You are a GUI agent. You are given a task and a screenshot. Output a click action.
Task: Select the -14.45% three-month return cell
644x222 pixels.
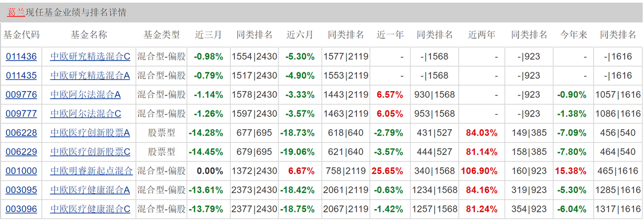pos(208,152)
